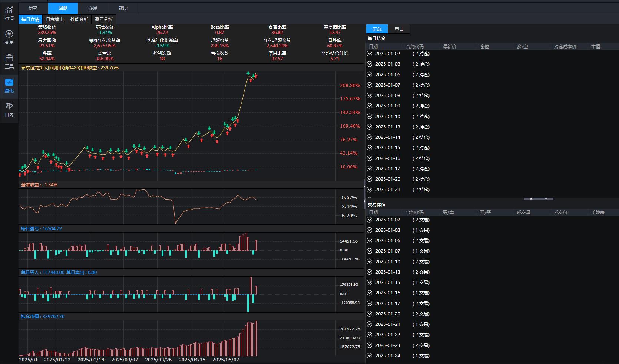This screenshot has height=364, width=619.
Task: Click the panel down-arrow splitter button
Action: coord(546,199)
